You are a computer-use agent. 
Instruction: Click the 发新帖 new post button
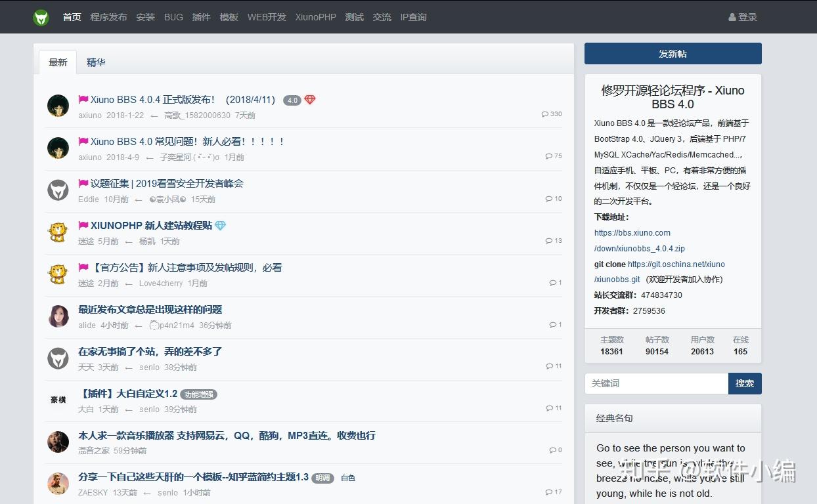[673, 54]
